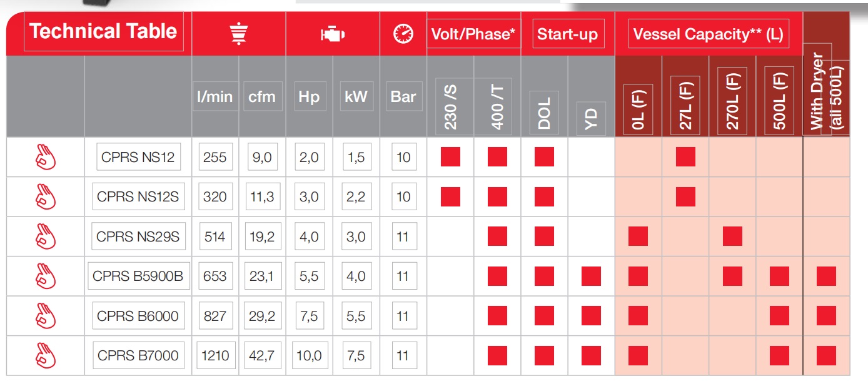Click the pressure gauge icon in header
This screenshot has width=868, height=386.
coord(403,34)
